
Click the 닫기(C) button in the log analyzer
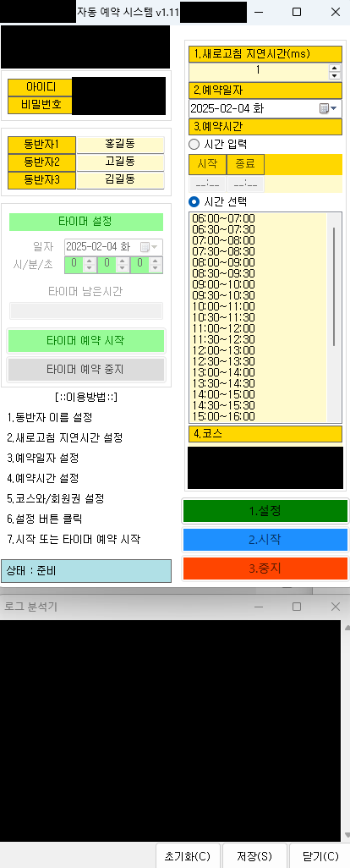coord(320,856)
